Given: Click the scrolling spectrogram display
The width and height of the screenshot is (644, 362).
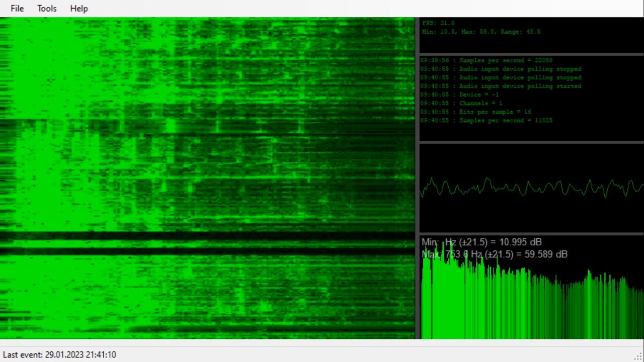Looking at the screenshot, I should [207, 178].
